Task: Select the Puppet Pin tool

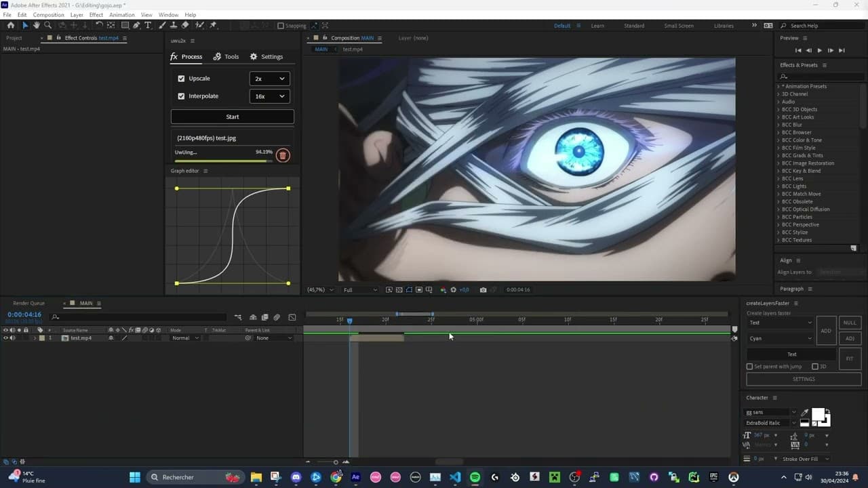Action: tap(213, 25)
